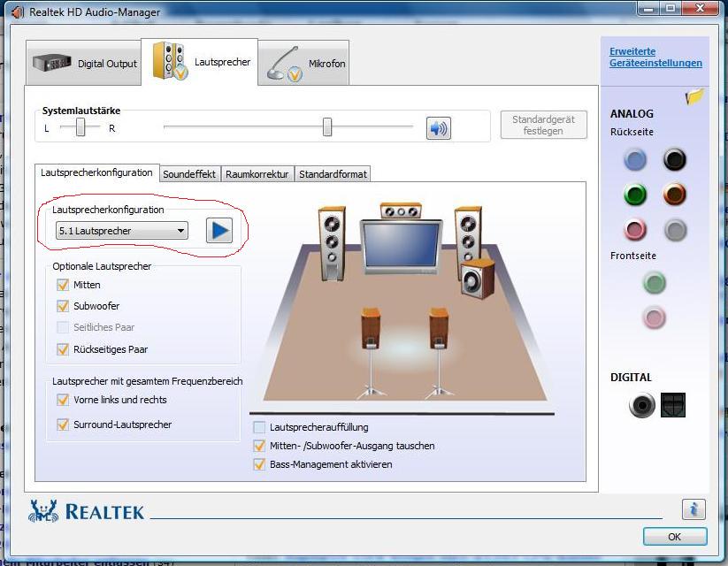This screenshot has height=566, width=728.
Task: Open the Soundeffekt tab
Action: click(189, 174)
